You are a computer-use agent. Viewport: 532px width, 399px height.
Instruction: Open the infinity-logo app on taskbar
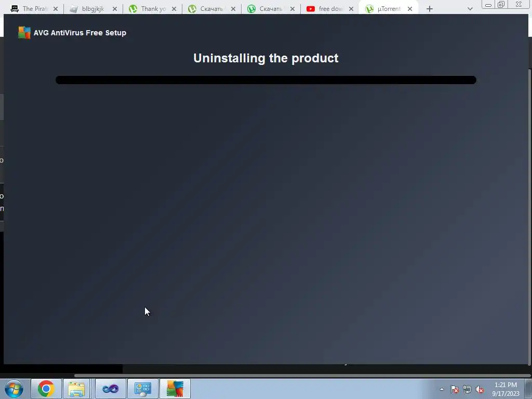(x=110, y=389)
